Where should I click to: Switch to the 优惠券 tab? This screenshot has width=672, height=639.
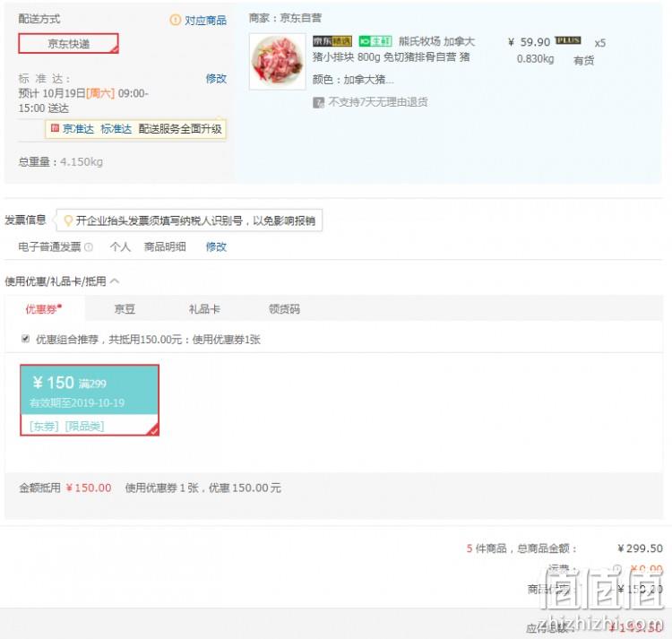click(x=45, y=308)
